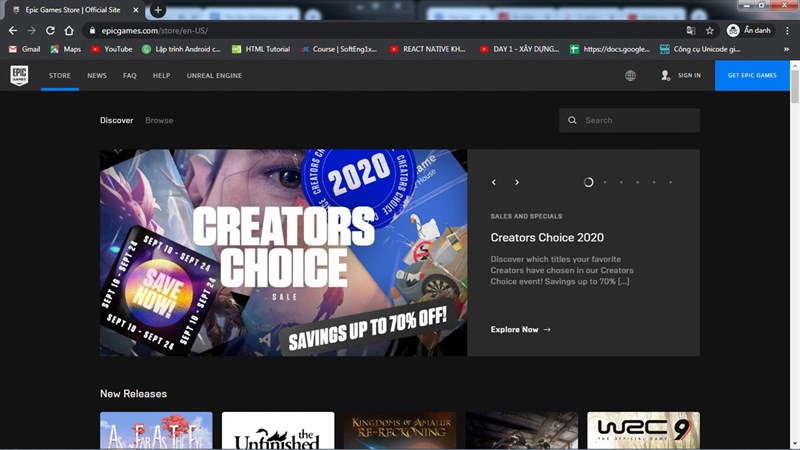The height and width of the screenshot is (450, 800).
Task: Expand the bookmarks overflow chevron
Action: point(786,49)
